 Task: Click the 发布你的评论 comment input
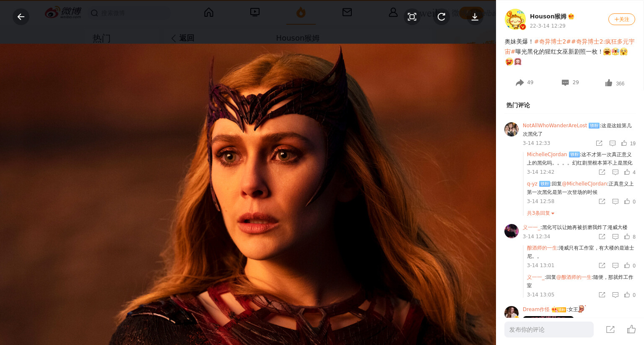point(549,330)
